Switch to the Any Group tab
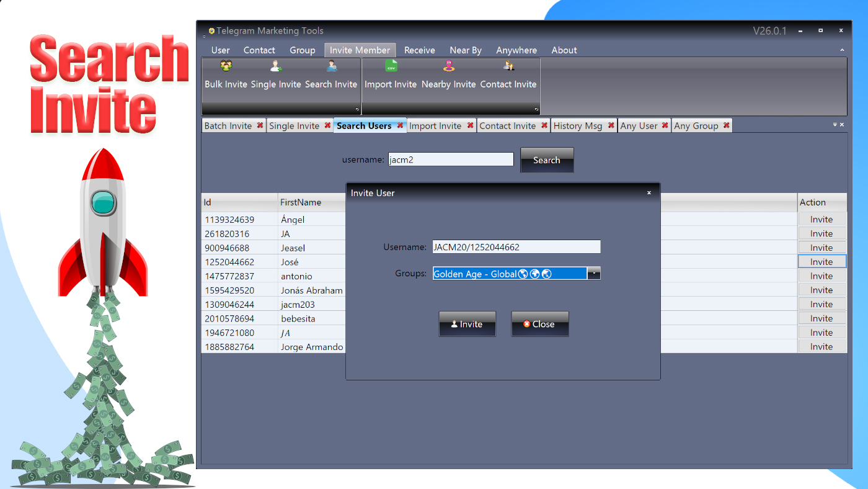 click(x=696, y=125)
